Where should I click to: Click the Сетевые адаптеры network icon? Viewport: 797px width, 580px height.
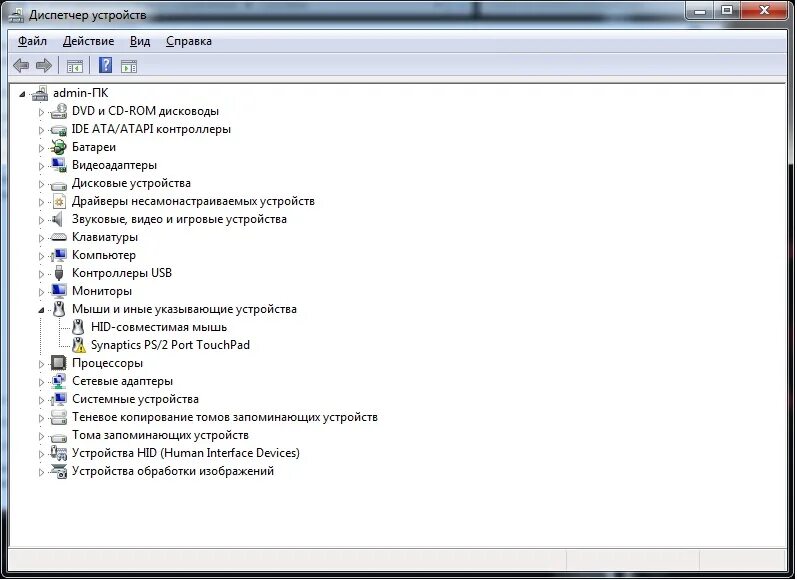tap(59, 381)
